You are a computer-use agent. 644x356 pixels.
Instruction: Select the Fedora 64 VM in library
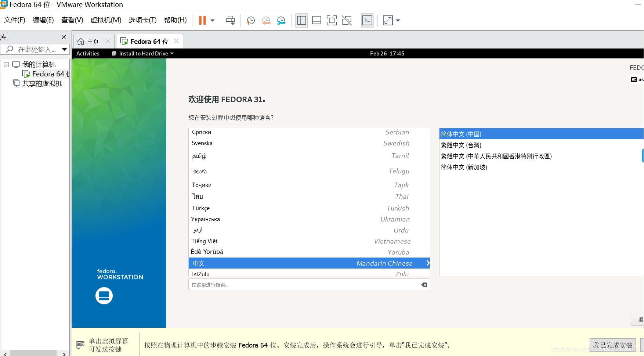click(x=46, y=74)
